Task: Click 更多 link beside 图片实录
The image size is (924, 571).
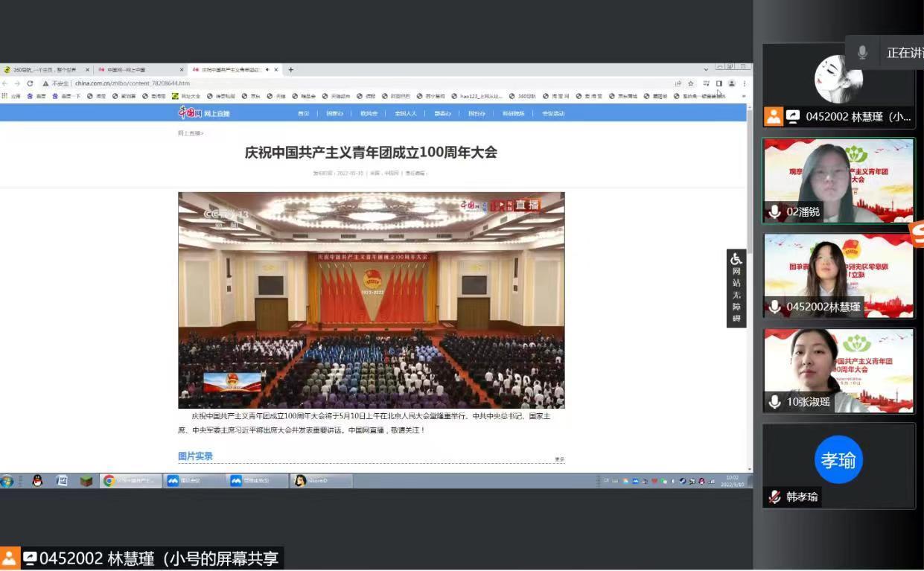Action: pyautogui.click(x=559, y=459)
